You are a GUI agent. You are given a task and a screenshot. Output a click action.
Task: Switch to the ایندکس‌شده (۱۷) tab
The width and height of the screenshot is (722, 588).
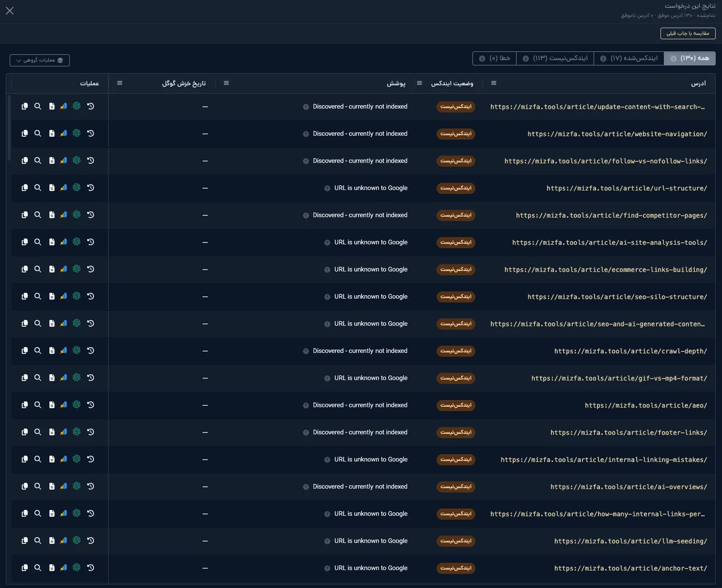(629, 58)
